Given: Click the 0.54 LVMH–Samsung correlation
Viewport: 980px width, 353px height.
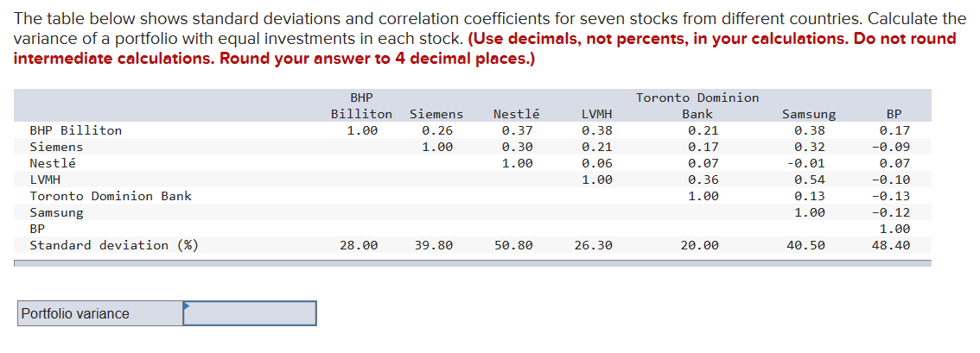Looking at the screenshot, I should tap(810, 180).
